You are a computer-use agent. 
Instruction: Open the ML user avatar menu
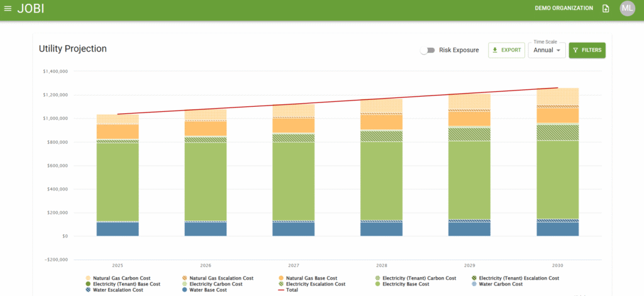[627, 8]
